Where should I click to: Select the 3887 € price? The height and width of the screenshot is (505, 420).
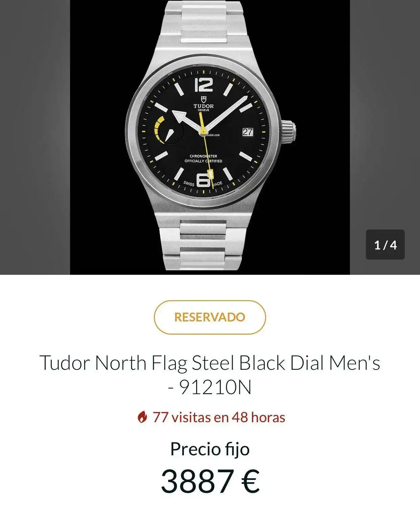(210, 481)
